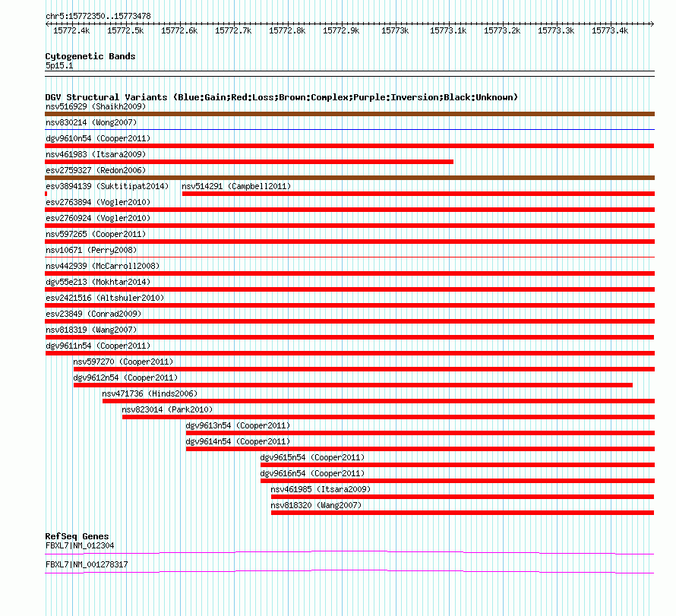
Task: Click the red bar under dgv9615n54
Action: [457, 465]
